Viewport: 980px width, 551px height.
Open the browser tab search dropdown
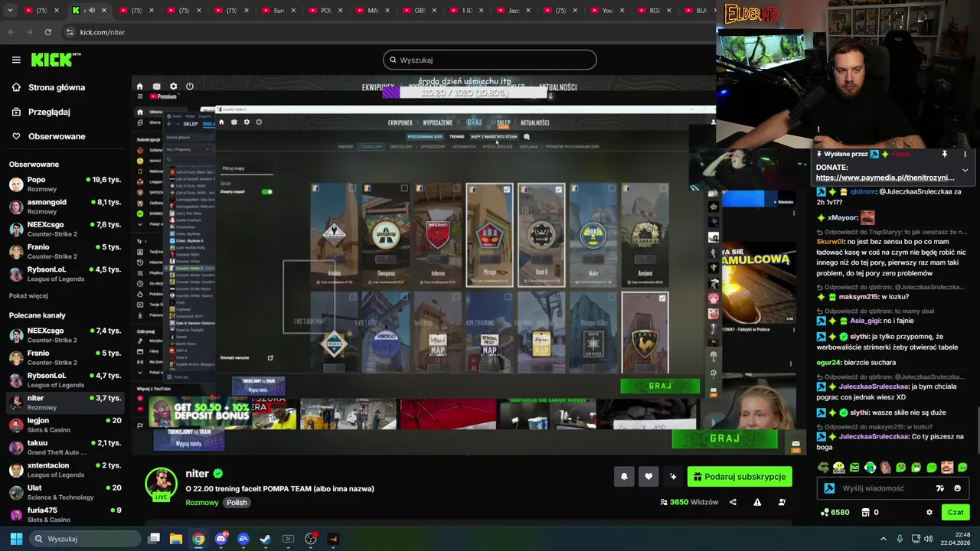[9, 11]
